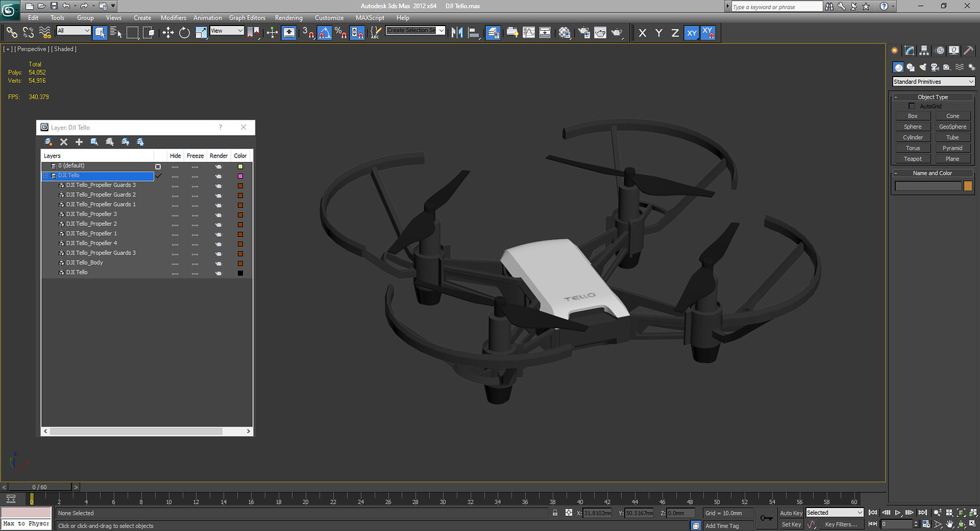
Task: Open Render Setup dialog
Action: coord(583,32)
